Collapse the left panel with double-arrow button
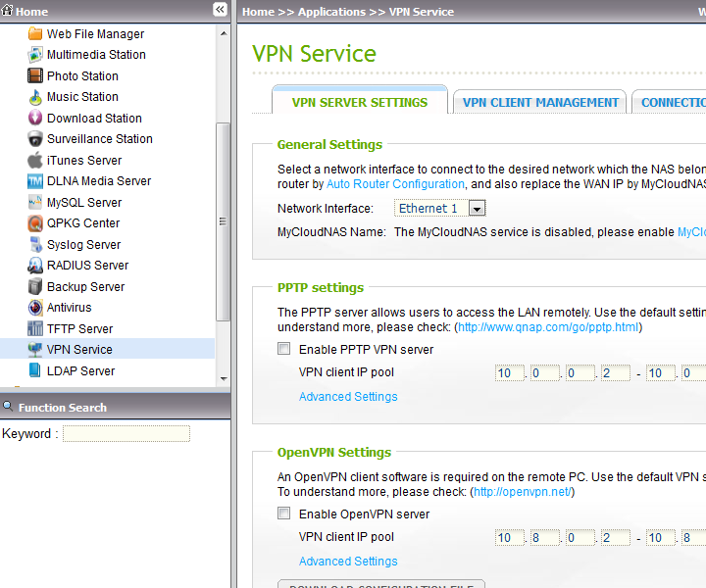 point(220,10)
